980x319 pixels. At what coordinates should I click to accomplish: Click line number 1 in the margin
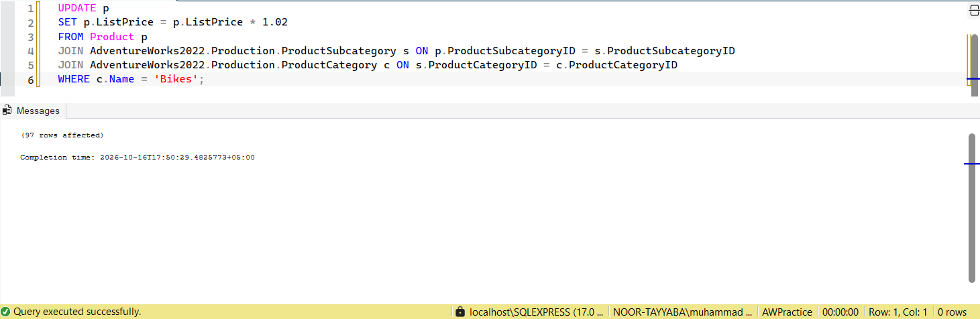pyautogui.click(x=30, y=9)
